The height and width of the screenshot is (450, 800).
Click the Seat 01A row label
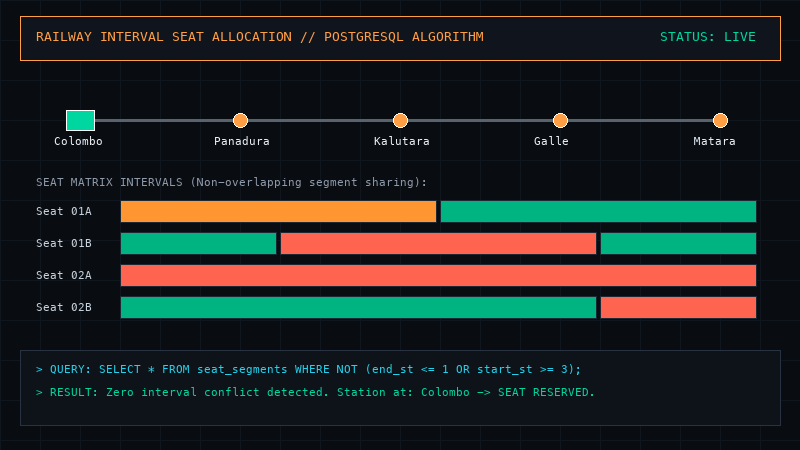(64, 211)
